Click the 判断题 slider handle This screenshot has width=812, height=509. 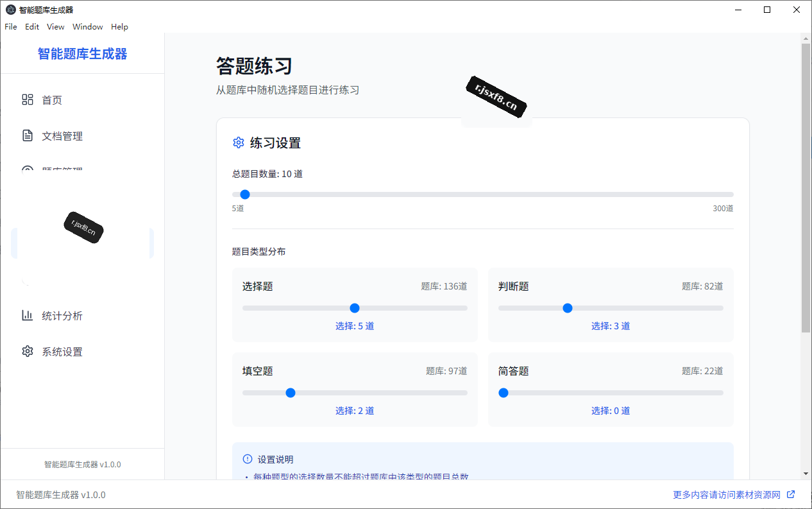coord(567,308)
